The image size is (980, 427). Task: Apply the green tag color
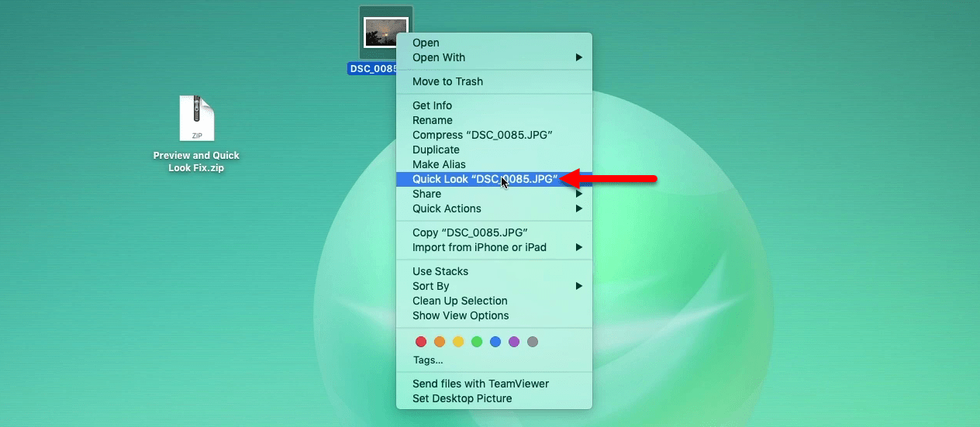477,342
